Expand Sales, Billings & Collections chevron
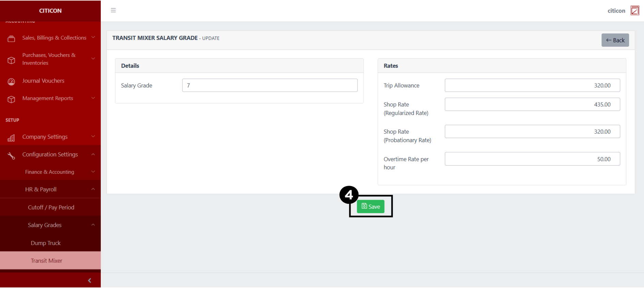The image size is (644, 288). click(93, 37)
